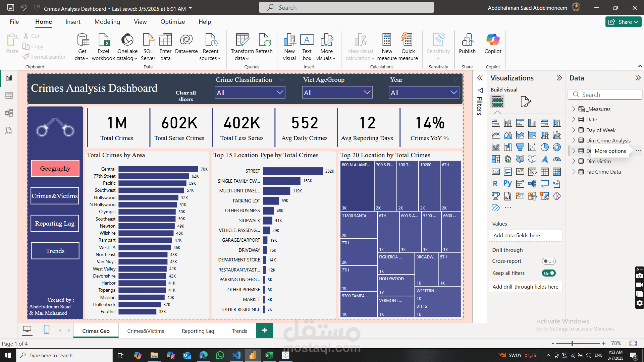Click the Publish icon

[467, 40]
